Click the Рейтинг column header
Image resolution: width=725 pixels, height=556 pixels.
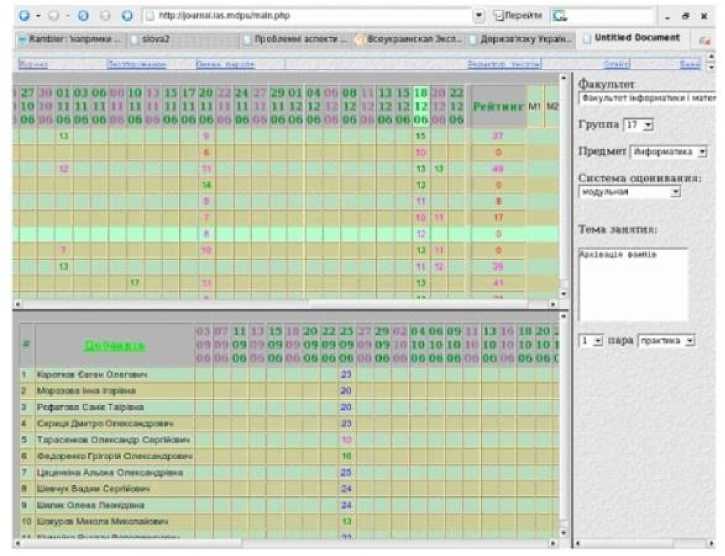[x=498, y=105]
